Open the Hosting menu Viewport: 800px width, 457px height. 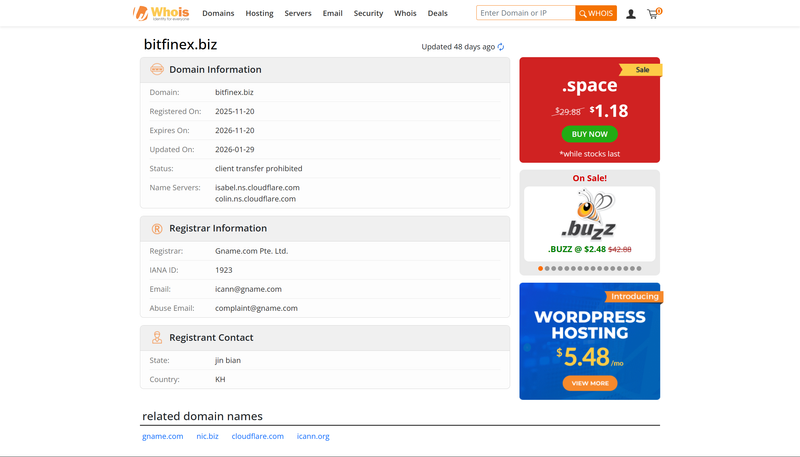[259, 13]
